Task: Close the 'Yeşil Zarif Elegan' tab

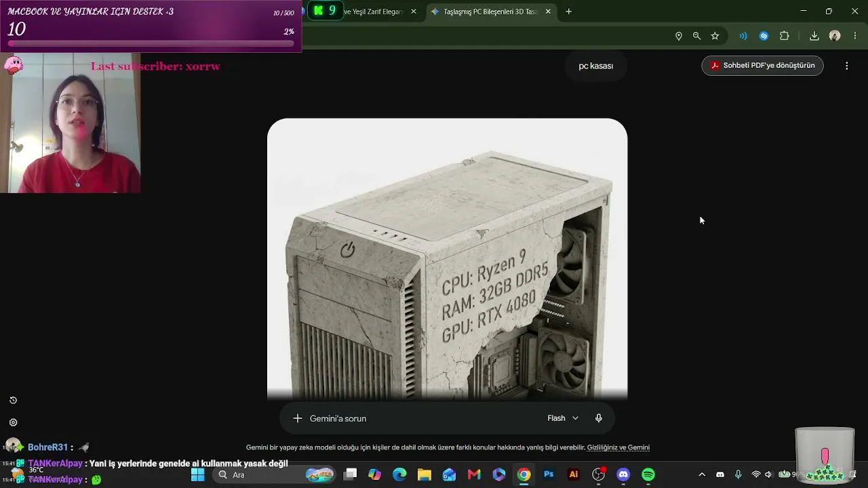Action: pos(414,12)
